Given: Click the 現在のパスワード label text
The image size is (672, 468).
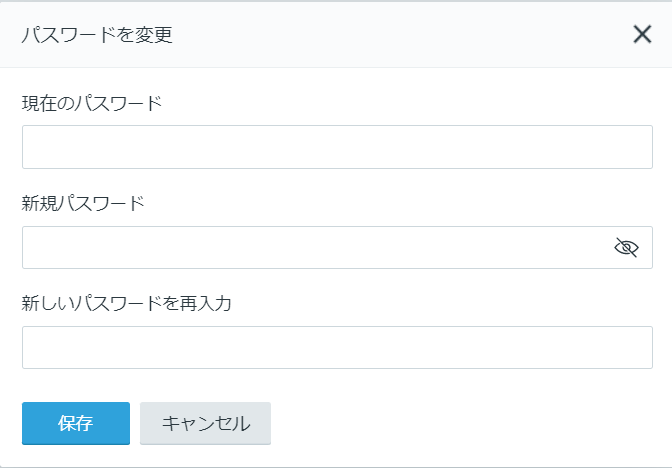Looking at the screenshot, I should (92, 103).
